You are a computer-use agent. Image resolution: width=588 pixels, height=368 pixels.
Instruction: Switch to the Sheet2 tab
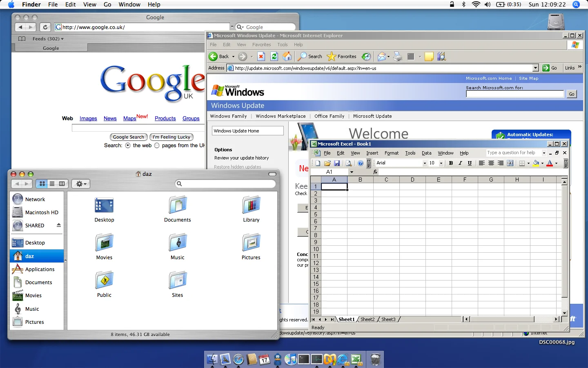click(x=367, y=319)
